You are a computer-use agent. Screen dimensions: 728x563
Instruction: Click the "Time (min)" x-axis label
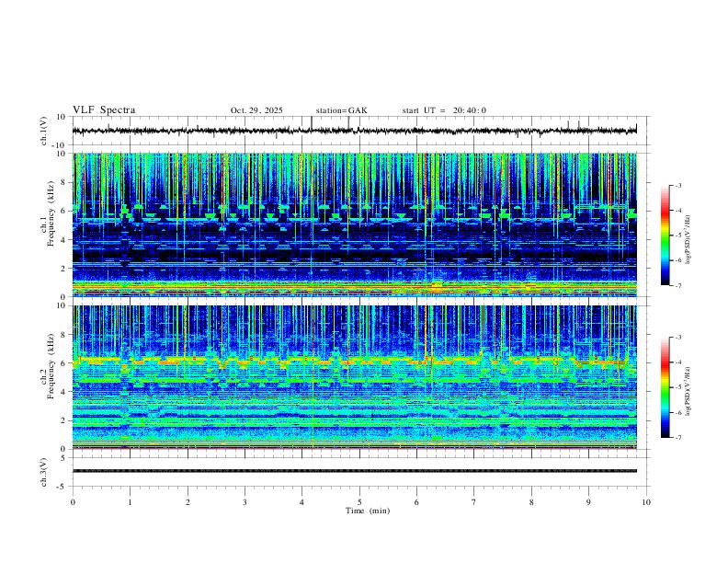click(x=368, y=511)
